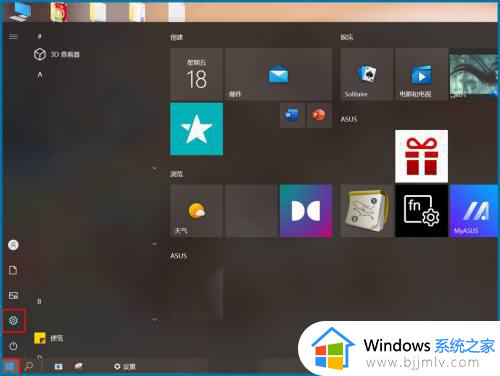The height and width of the screenshot is (376, 500).
Task: Open the photo thumbnail tile in 娱乐 group
Action: coord(474,74)
